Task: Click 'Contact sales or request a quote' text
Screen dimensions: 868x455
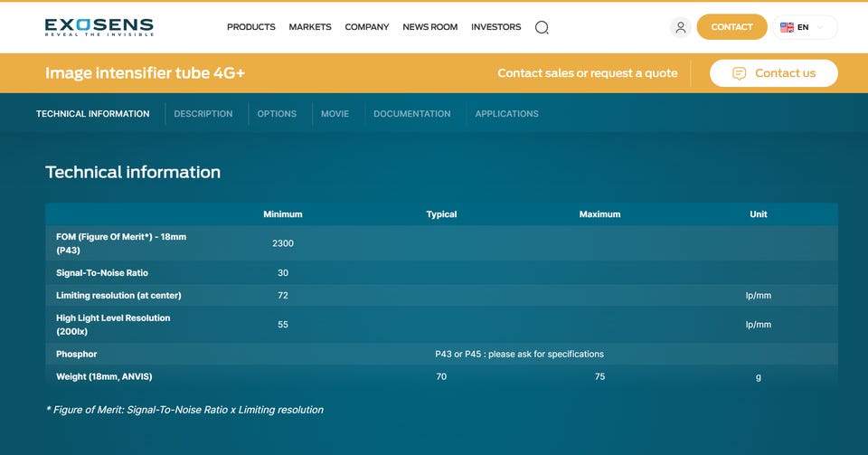Action: click(x=588, y=73)
